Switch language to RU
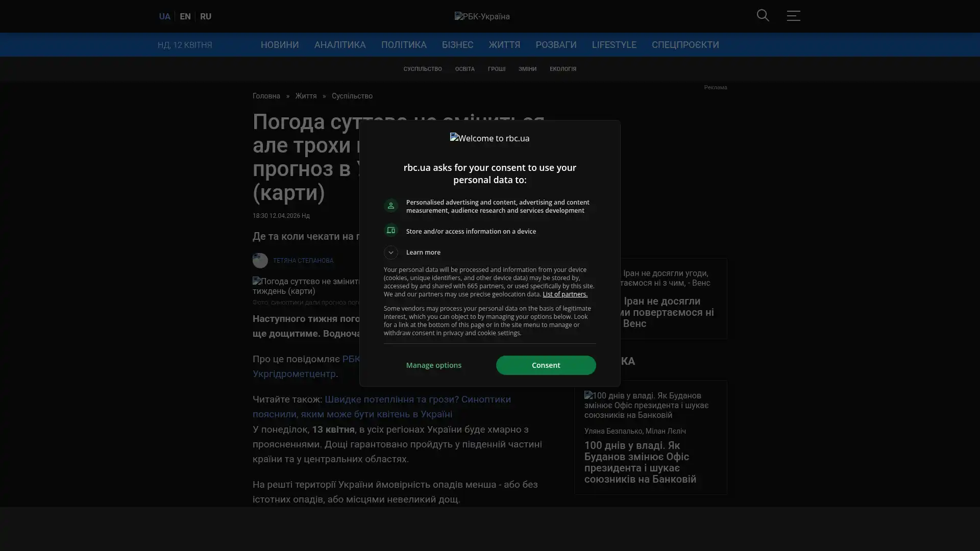Viewport: 980px width, 551px height. tap(205, 16)
